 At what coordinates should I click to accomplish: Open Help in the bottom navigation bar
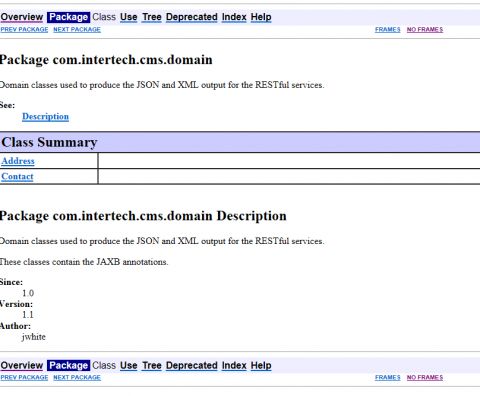coord(261,365)
